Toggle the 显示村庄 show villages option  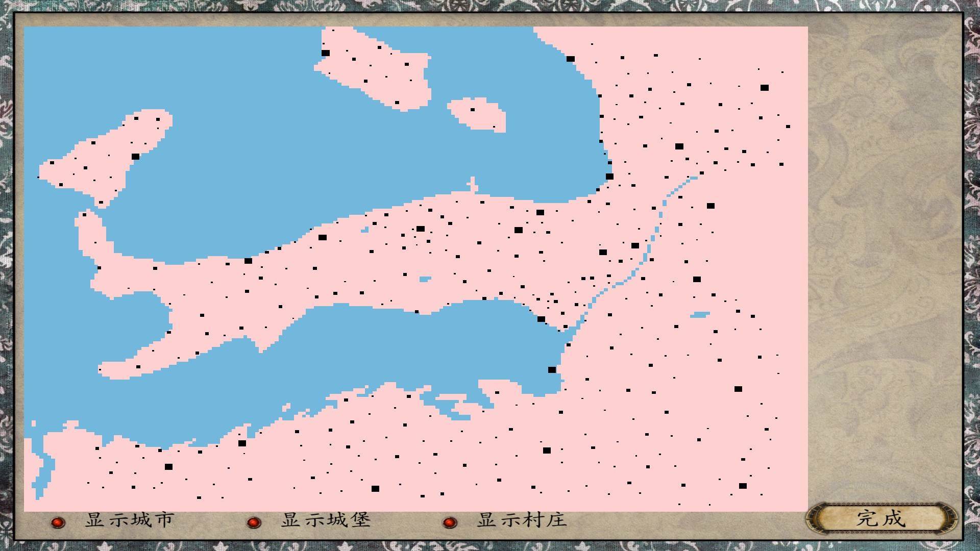click(521, 521)
